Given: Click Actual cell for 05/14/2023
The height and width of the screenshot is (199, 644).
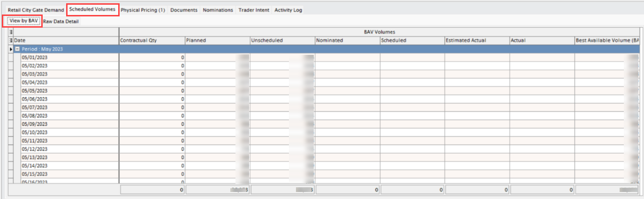Looking at the screenshot, I should [542, 166].
